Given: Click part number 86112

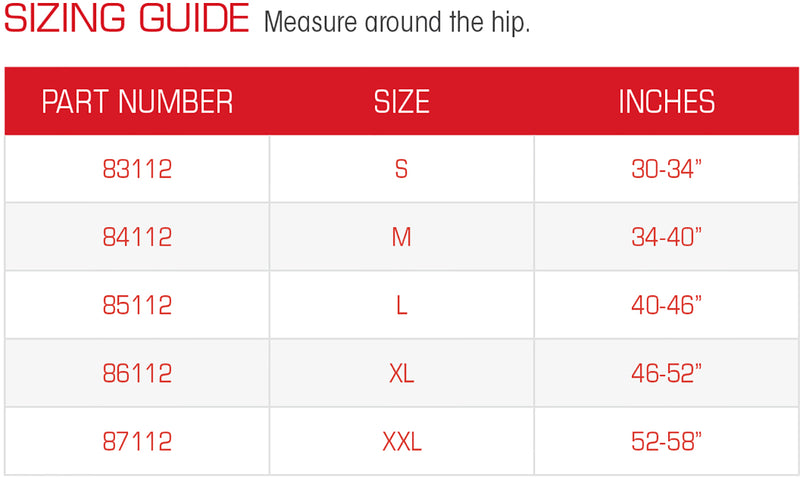Looking at the screenshot, I should click(137, 373).
